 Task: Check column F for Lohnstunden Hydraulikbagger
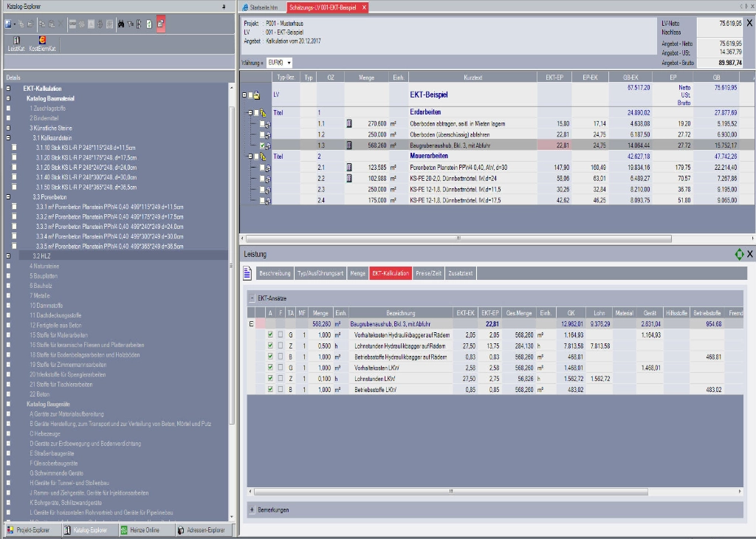(281, 346)
